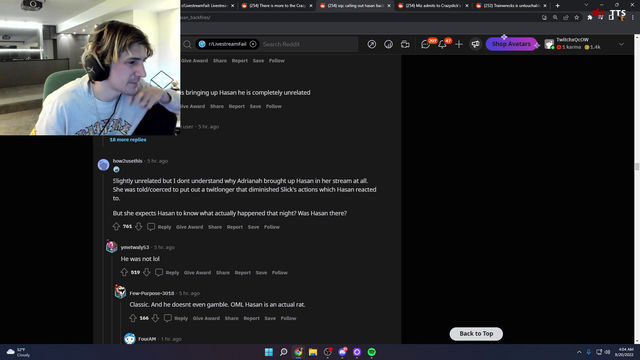Give Award to how2usethis comment
This screenshot has height=360, width=640.
(189, 227)
